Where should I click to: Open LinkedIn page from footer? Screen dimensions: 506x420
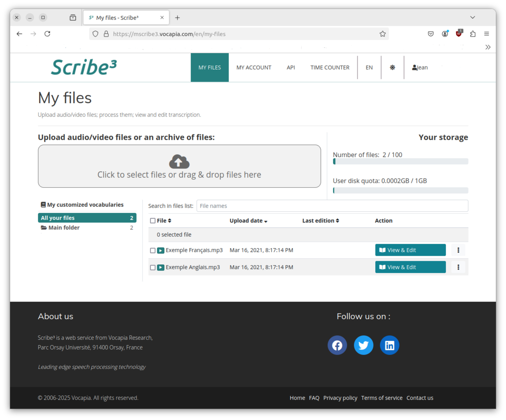click(390, 346)
